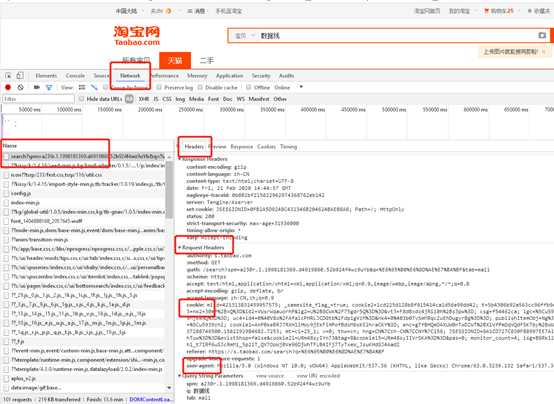Screen dimensions: 554x404
Task: Click the shopping cart item in top bar
Action: (499, 11)
